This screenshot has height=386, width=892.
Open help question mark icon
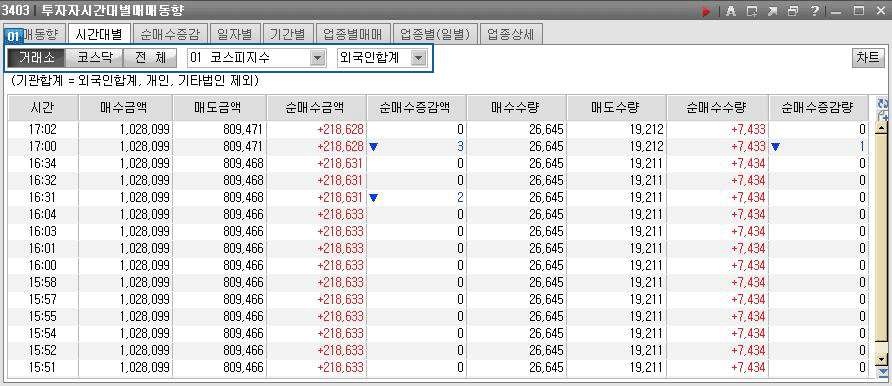click(x=814, y=11)
